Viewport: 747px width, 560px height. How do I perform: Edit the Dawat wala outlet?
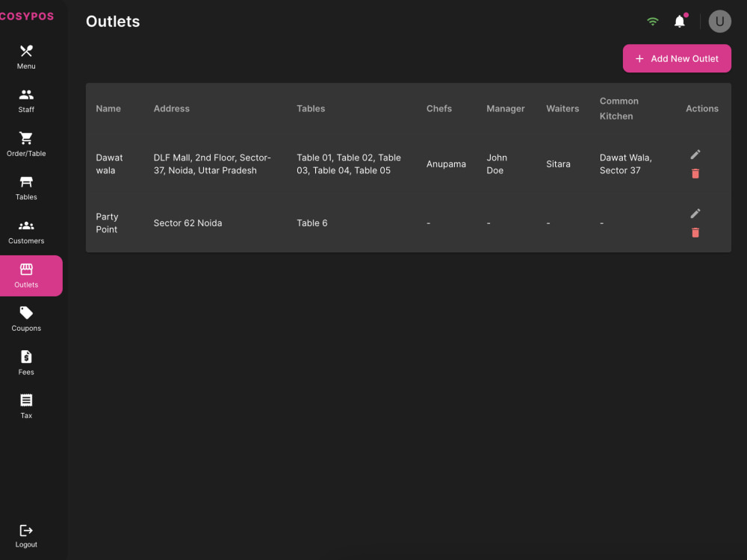pyautogui.click(x=695, y=155)
